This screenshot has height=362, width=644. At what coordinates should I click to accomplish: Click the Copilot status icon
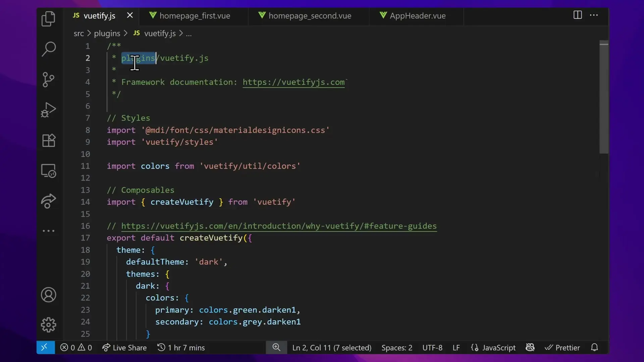coord(530,347)
